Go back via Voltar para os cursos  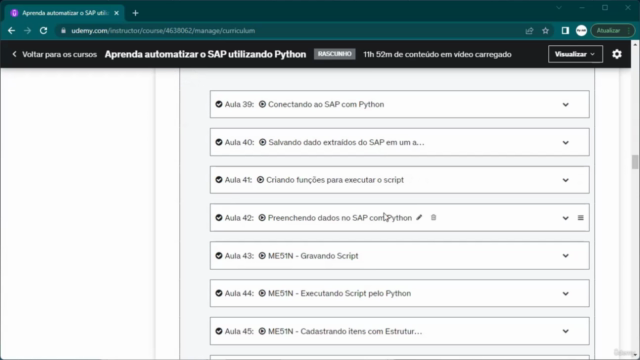coord(55,54)
